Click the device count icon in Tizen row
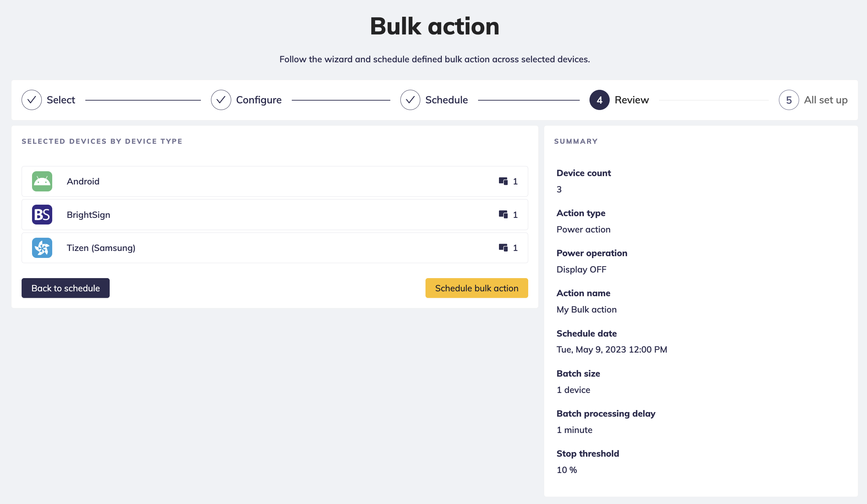 click(x=503, y=248)
